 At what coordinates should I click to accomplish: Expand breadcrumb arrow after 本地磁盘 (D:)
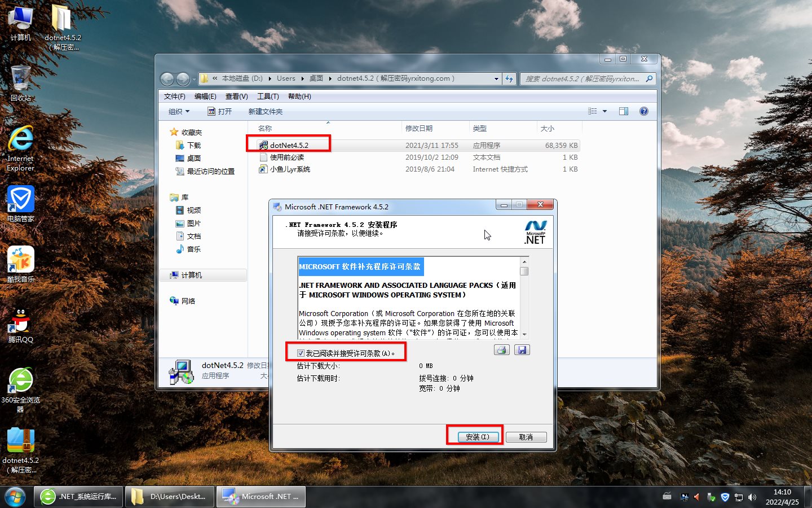tap(270, 79)
